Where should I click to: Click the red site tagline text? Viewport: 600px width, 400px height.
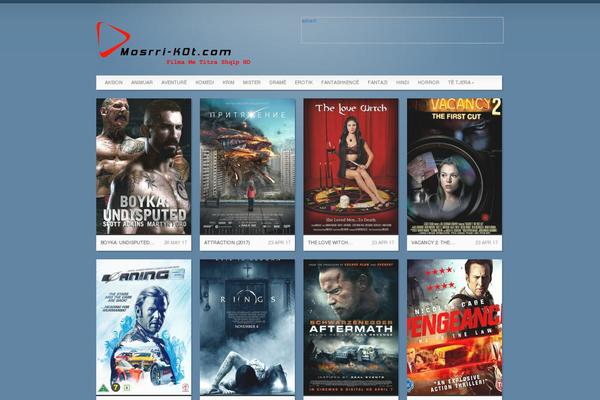tap(209, 62)
